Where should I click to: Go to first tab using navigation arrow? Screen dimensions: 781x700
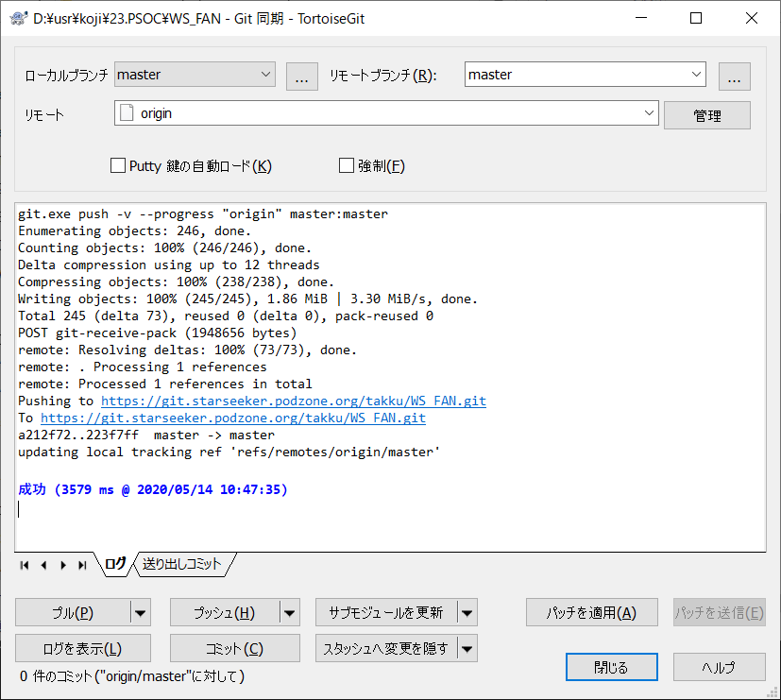pyautogui.click(x=25, y=565)
